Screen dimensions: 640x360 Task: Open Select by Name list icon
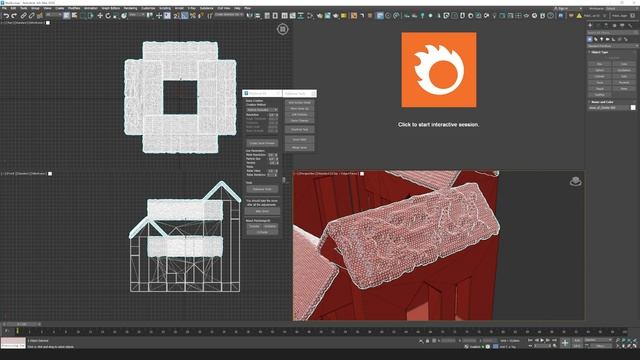pyautogui.click(x=74, y=16)
